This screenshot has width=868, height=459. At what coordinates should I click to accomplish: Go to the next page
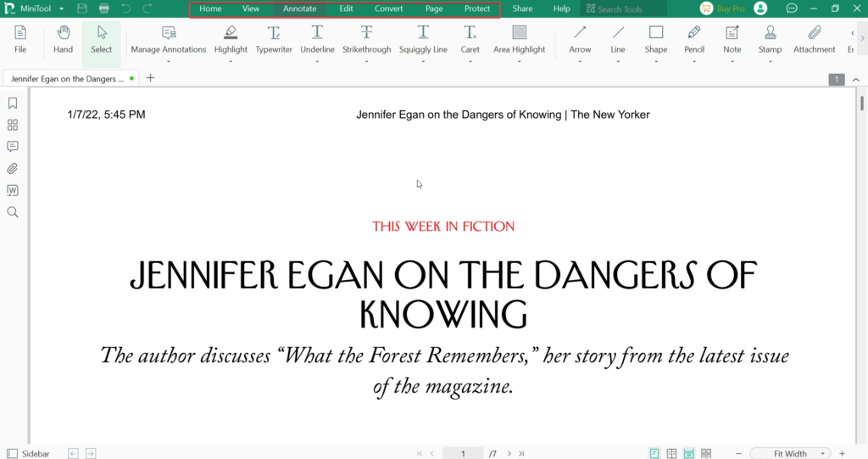[509, 453]
